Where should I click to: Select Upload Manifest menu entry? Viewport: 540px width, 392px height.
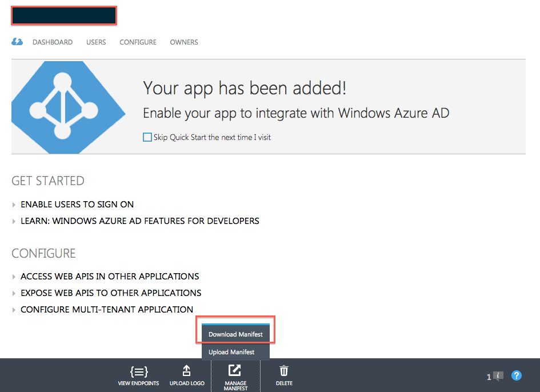(x=235, y=352)
